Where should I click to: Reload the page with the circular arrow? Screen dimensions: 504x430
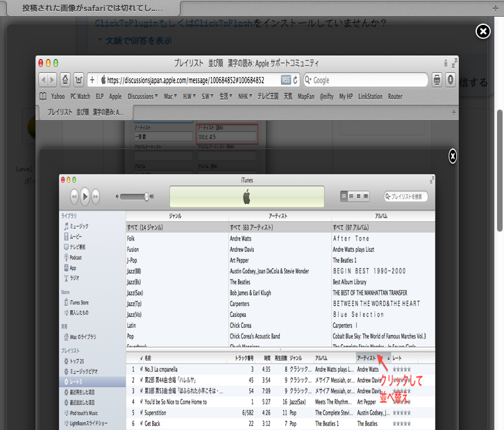point(296,80)
